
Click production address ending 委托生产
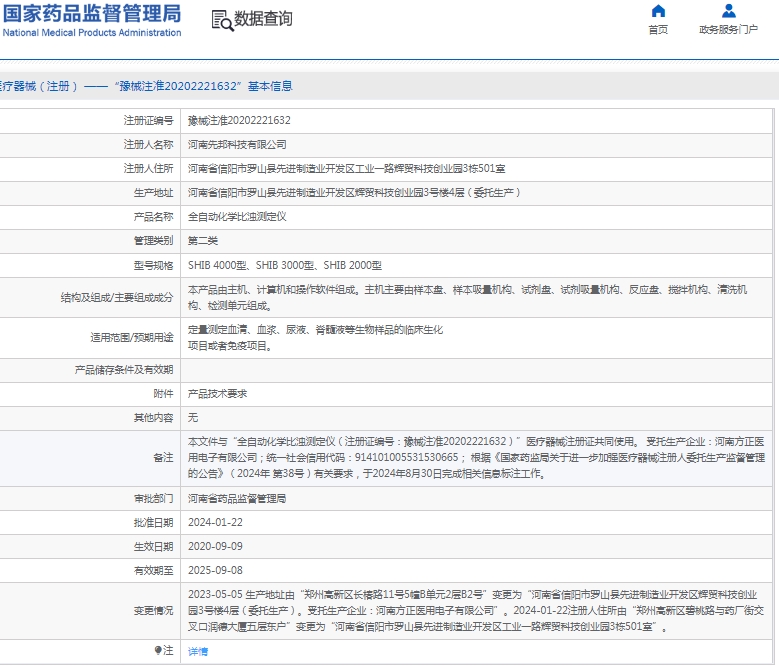click(x=354, y=193)
